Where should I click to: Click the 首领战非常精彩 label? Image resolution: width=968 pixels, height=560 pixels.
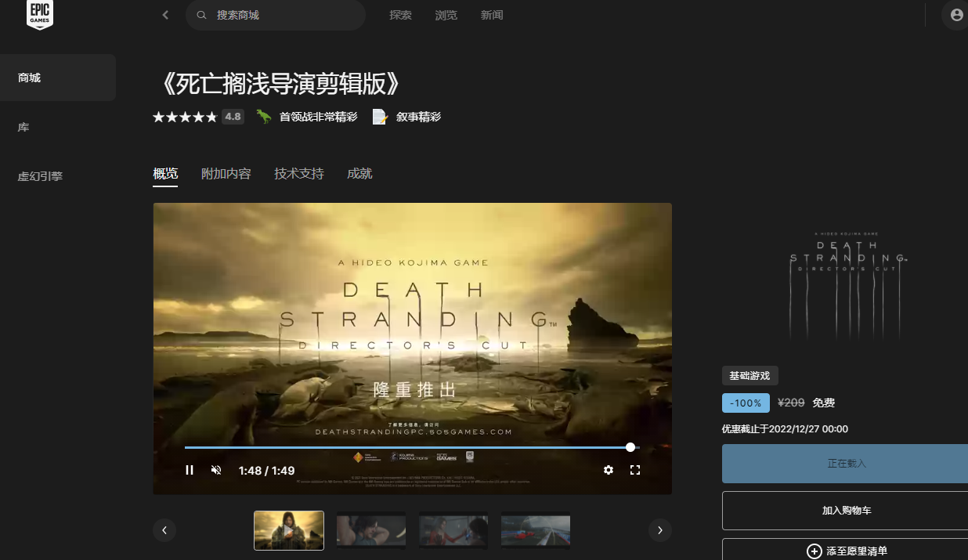318,117
